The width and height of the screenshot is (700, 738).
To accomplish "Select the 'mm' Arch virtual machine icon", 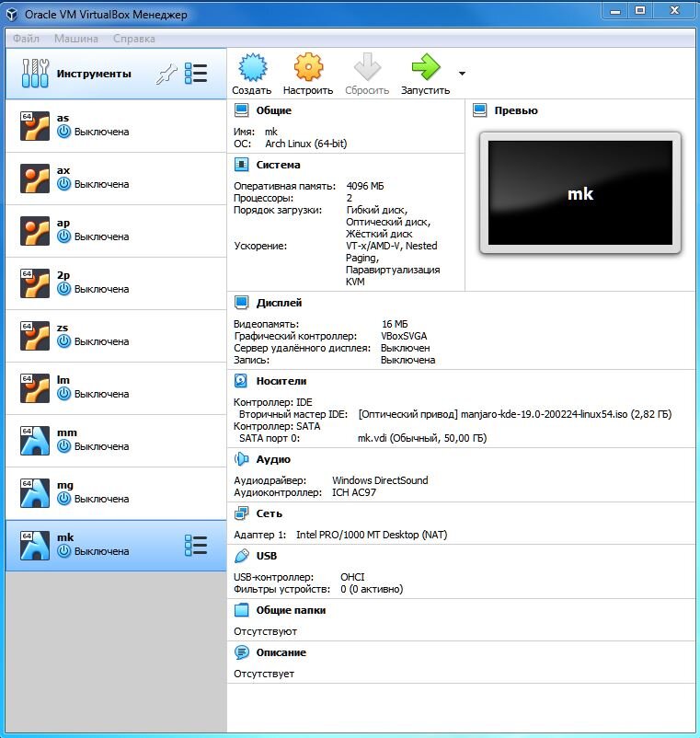I will click(35, 441).
